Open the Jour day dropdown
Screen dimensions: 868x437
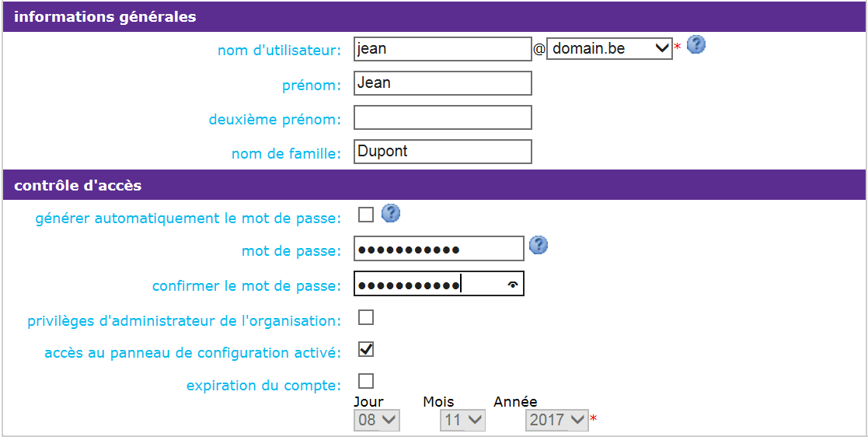377,421
